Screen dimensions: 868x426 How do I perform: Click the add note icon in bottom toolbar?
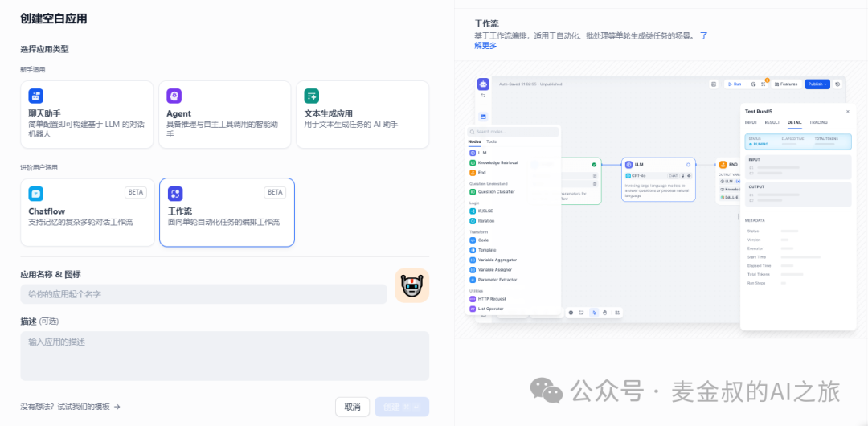click(581, 313)
